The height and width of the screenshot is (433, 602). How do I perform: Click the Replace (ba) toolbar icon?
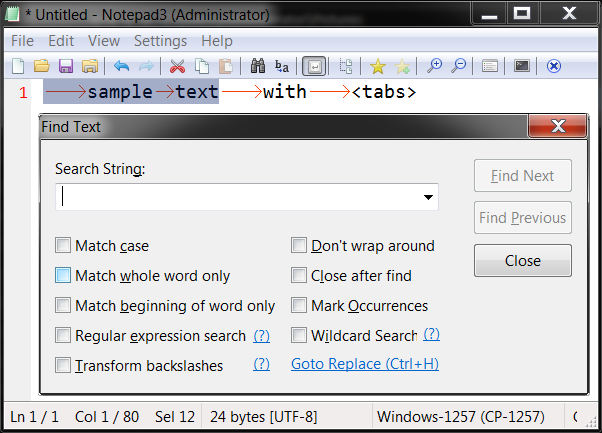click(x=281, y=66)
